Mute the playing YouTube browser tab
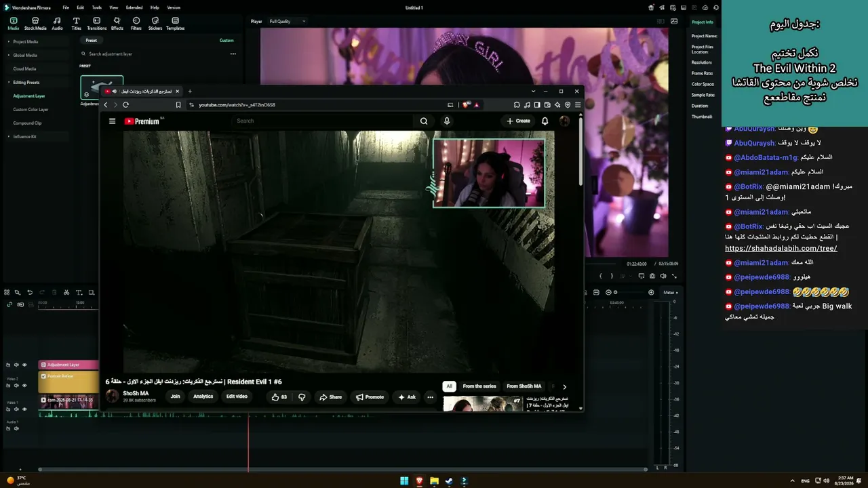Screen dimensions: 868x488 [x=115, y=91]
